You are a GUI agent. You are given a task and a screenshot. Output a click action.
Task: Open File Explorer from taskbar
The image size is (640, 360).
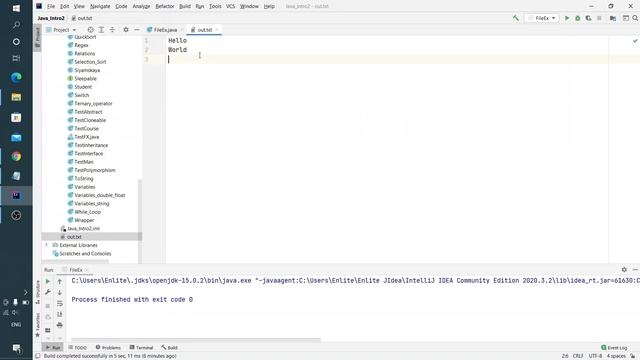(16, 97)
